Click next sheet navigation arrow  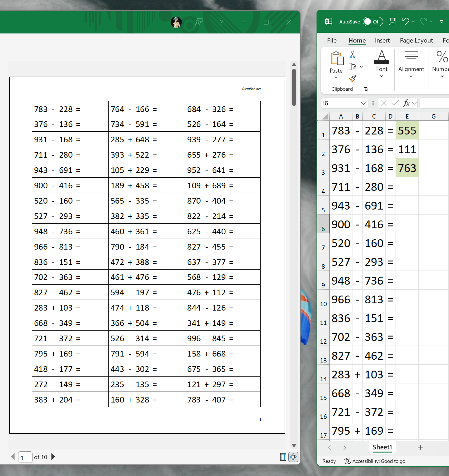(345, 448)
